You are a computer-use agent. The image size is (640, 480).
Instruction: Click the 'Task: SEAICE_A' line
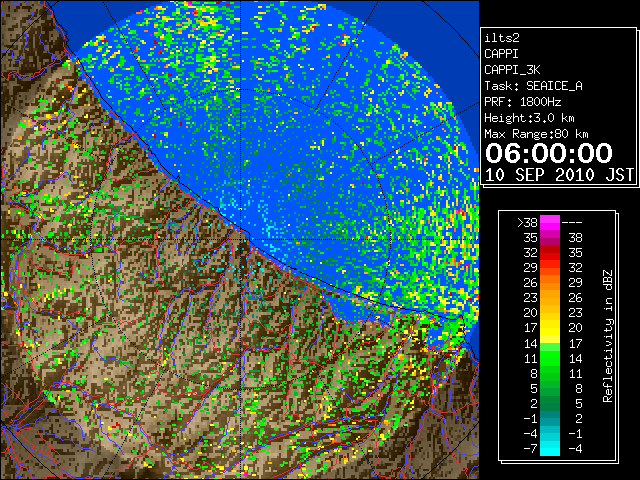pos(533,86)
